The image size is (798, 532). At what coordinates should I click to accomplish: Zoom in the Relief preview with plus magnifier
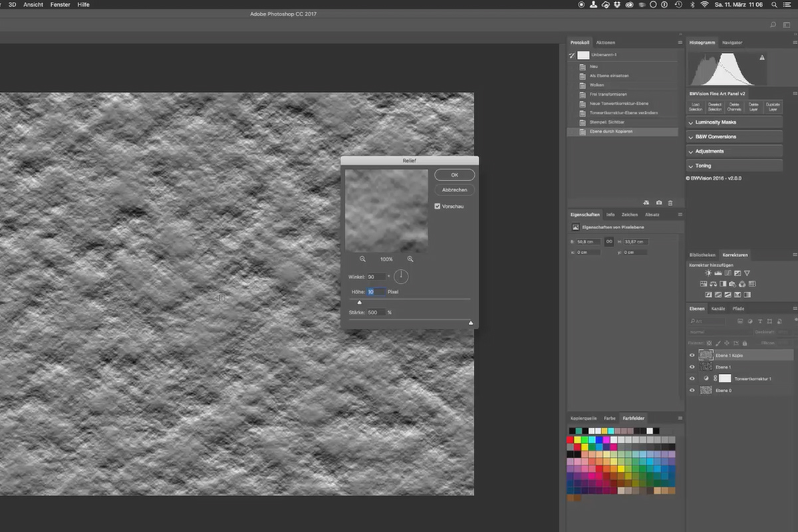pyautogui.click(x=410, y=259)
